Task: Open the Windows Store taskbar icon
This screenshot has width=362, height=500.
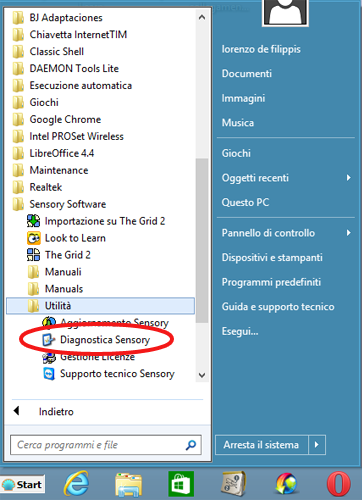Action: click(x=181, y=484)
